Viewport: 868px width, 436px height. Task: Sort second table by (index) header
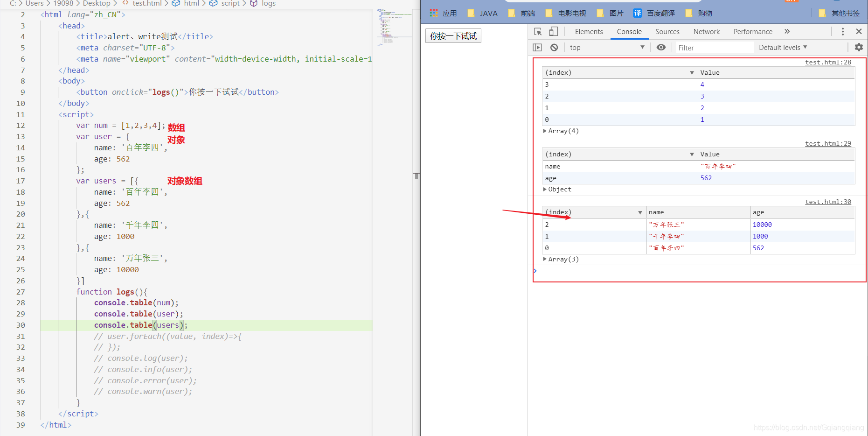pos(620,154)
